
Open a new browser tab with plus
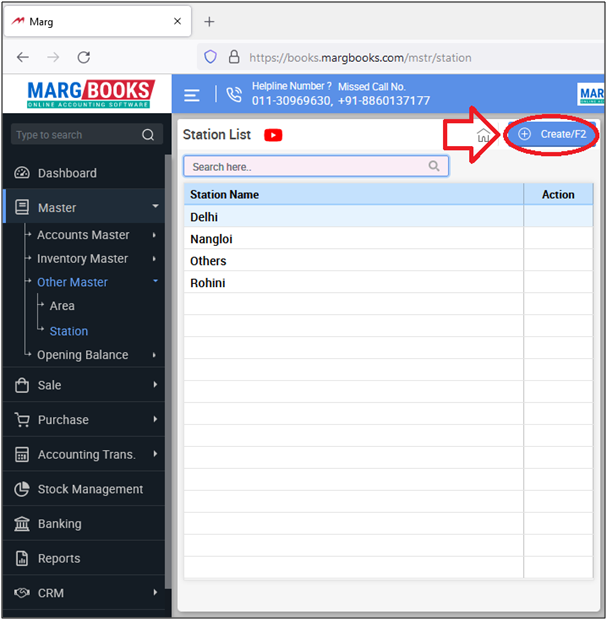click(x=209, y=22)
